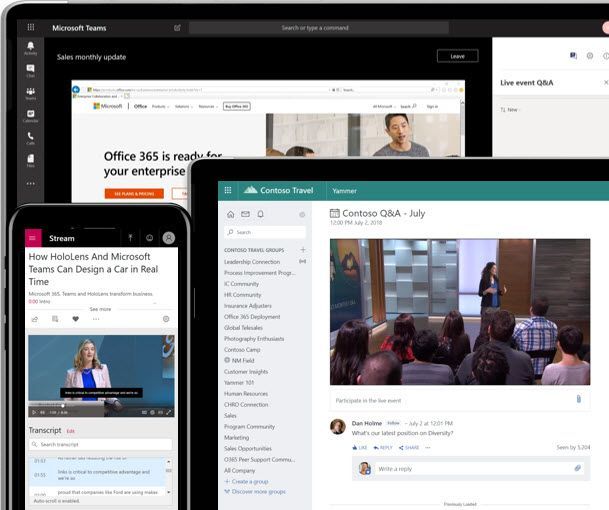The height and width of the screenshot is (510, 609).
Task: Reply to Dan Holme's Yammer post
Action: 383,447
